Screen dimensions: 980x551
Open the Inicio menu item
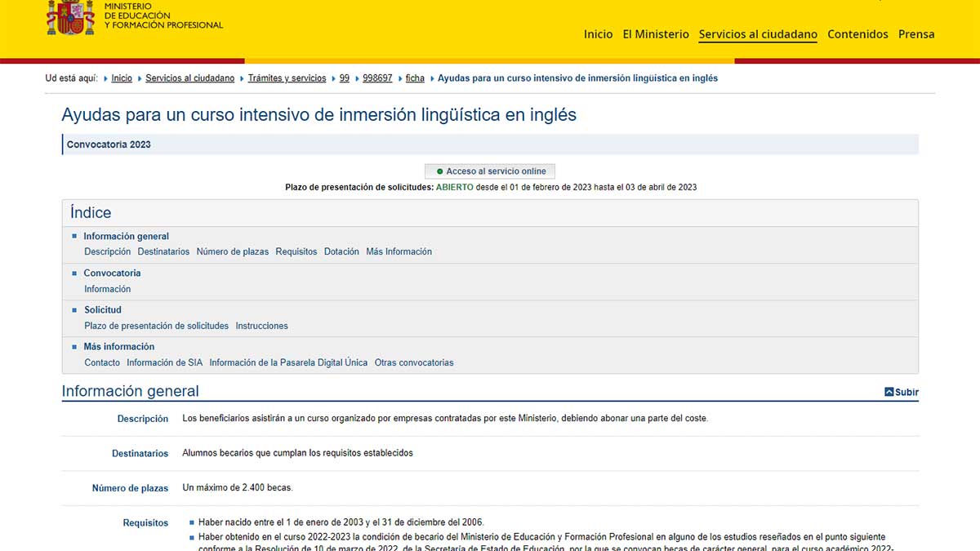(x=598, y=34)
